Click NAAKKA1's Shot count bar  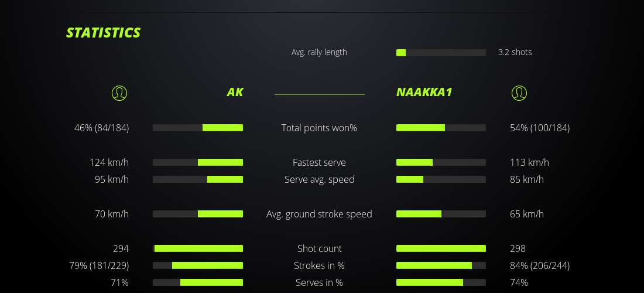tap(441, 248)
